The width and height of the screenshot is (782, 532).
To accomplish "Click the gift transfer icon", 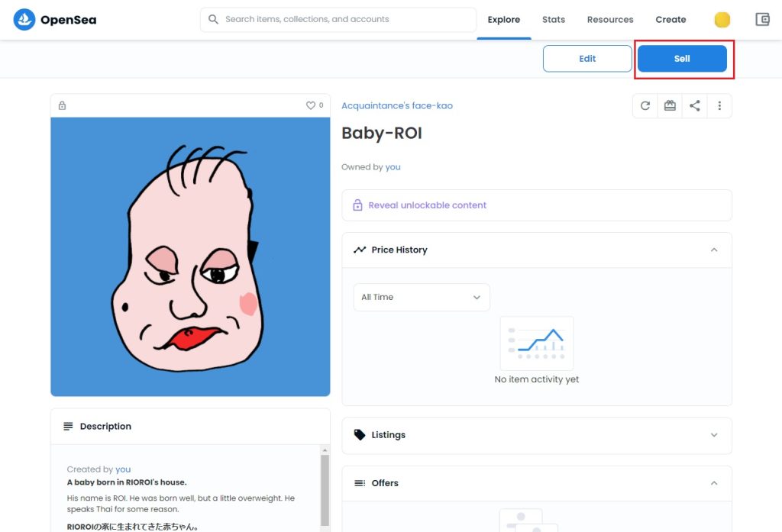I will pyautogui.click(x=670, y=105).
